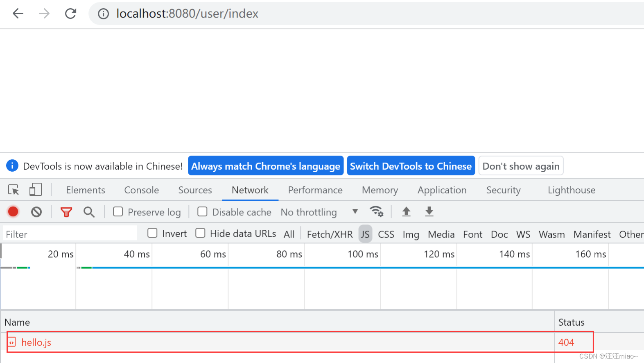Open the No throttling dropdown

(x=319, y=212)
